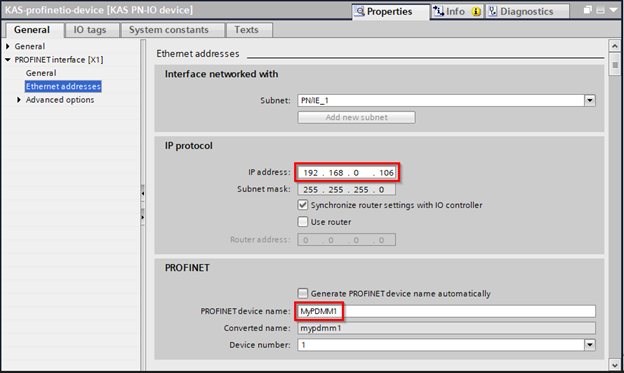Screen dimensions: 624x373
Task: Expand the Advanced options node
Action: coord(18,100)
